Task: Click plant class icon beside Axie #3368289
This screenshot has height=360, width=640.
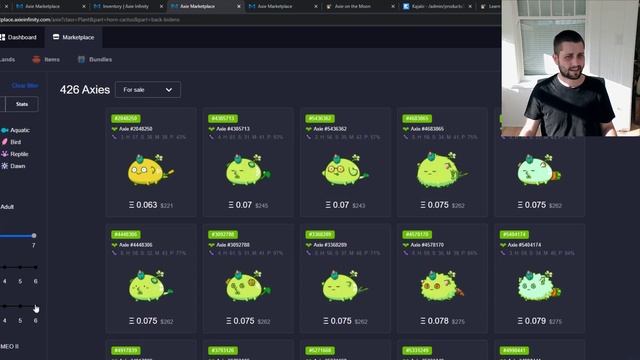Action: pyautogui.click(x=309, y=245)
